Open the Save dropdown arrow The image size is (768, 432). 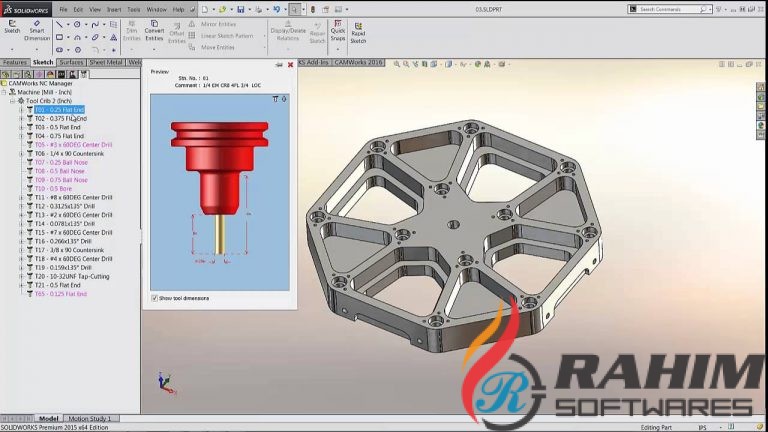coord(249,9)
